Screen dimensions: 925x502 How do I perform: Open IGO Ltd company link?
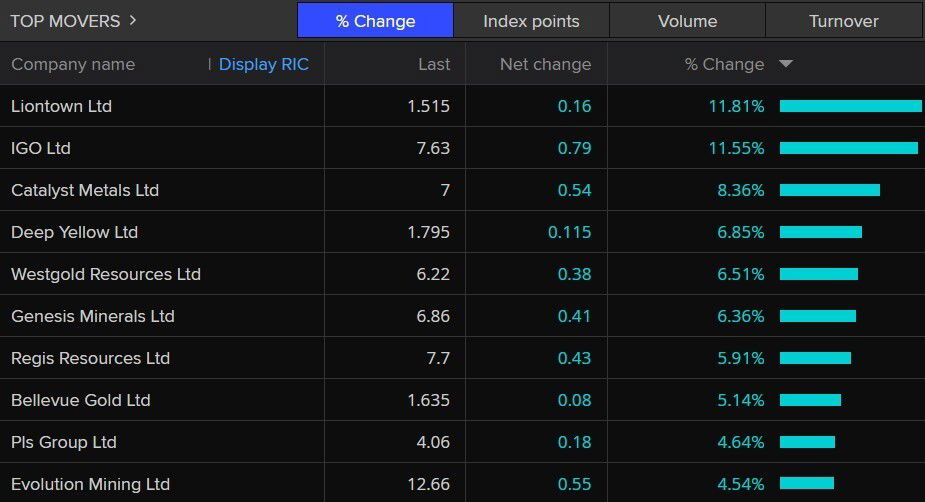(x=41, y=148)
